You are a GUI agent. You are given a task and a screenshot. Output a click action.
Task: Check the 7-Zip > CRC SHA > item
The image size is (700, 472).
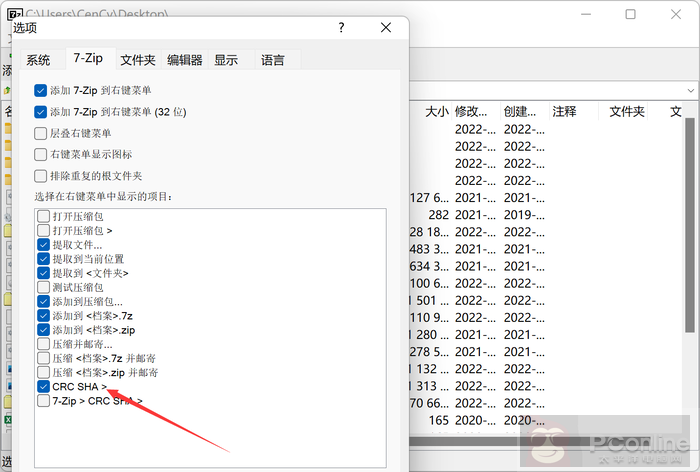44,401
